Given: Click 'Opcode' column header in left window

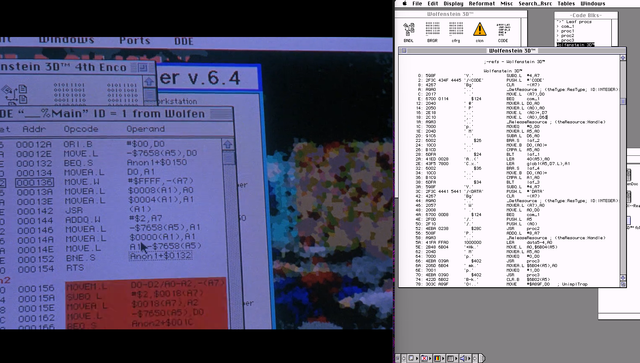Looking at the screenshot, I should 81,129.
